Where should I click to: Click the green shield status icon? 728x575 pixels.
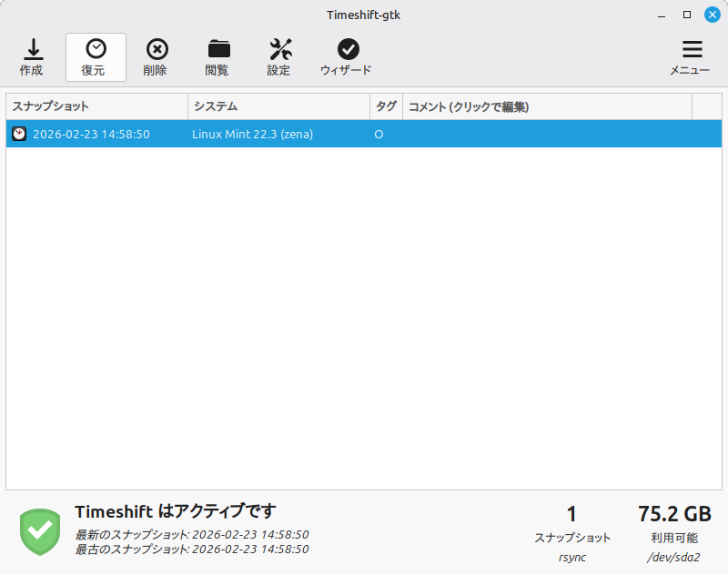click(x=40, y=532)
